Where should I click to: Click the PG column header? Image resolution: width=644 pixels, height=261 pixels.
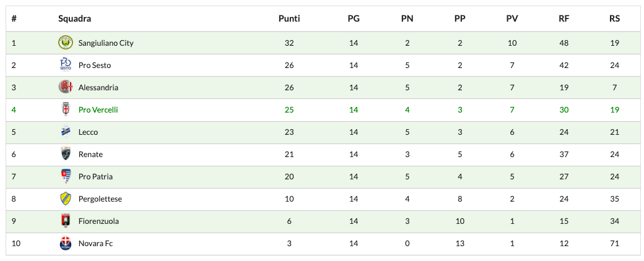pyautogui.click(x=354, y=19)
